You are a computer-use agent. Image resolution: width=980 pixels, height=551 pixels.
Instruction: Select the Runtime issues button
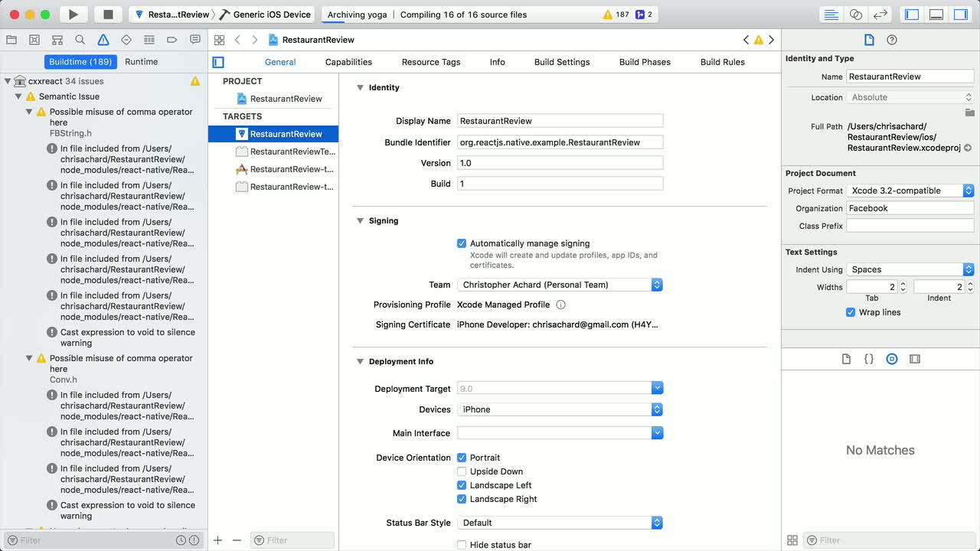tap(141, 62)
